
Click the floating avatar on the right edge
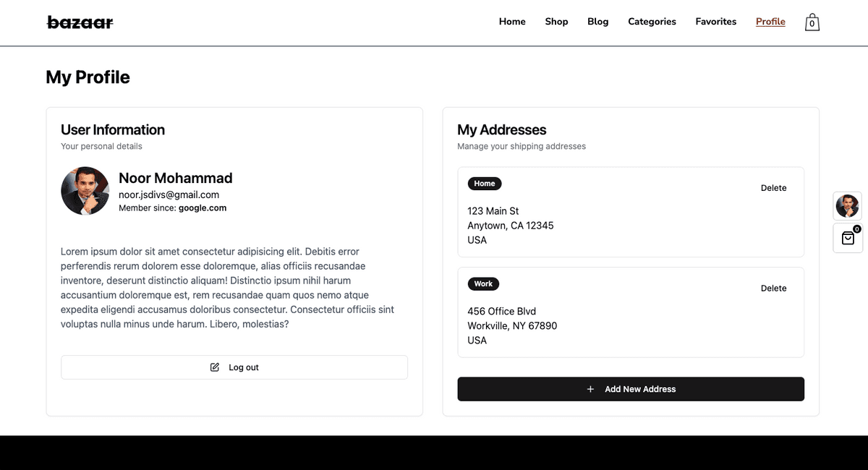coord(847,206)
